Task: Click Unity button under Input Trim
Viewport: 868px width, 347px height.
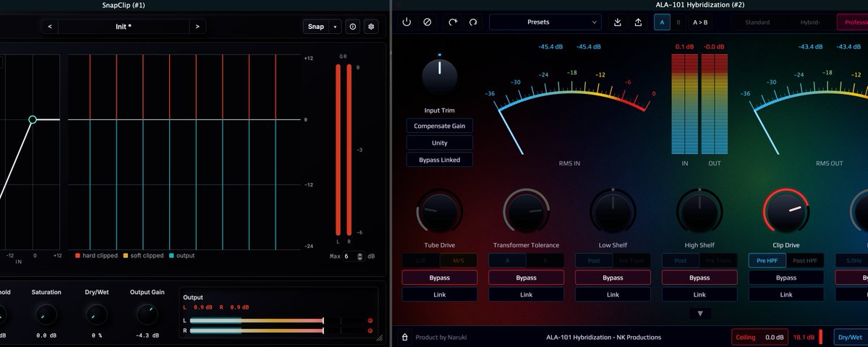Action: tap(440, 143)
